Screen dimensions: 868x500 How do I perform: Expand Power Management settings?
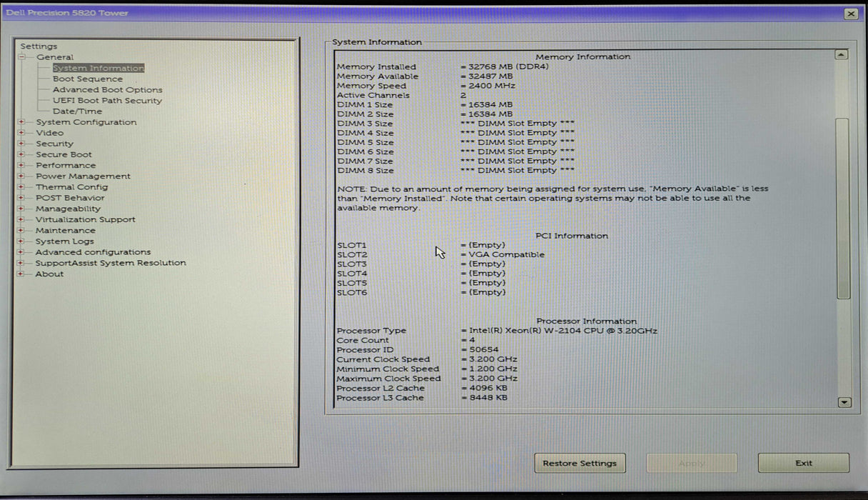(x=22, y=176)
